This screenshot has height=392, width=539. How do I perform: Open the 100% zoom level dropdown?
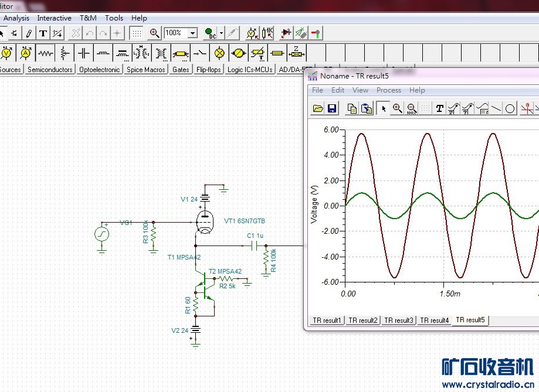(x=193, y=33)
